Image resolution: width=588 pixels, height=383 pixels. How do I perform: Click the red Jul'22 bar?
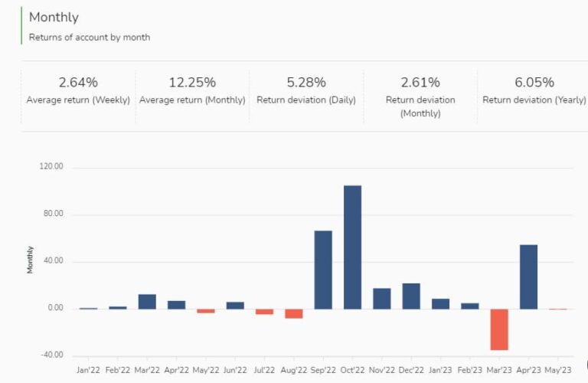click(264, 312)
